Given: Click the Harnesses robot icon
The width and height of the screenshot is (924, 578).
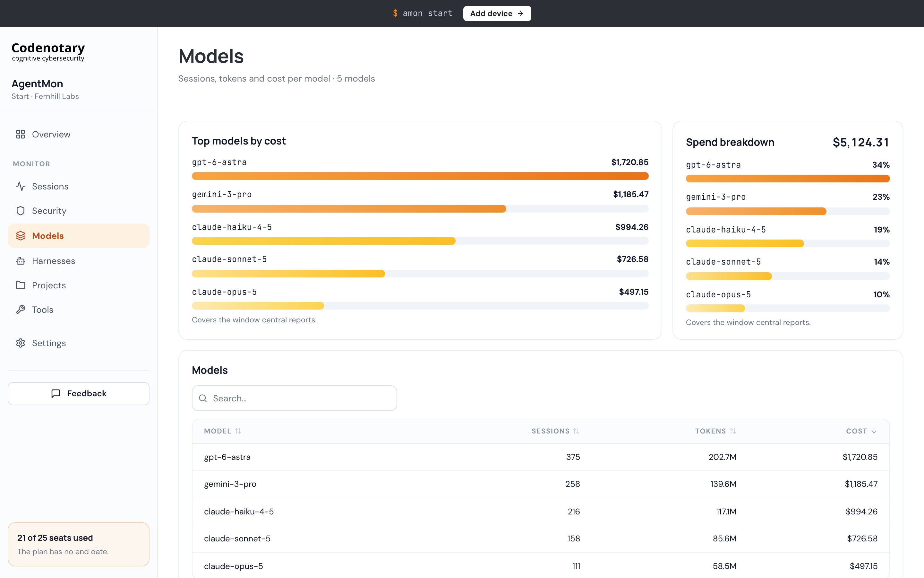Looking at the screenshot, I should pos(21,261).
